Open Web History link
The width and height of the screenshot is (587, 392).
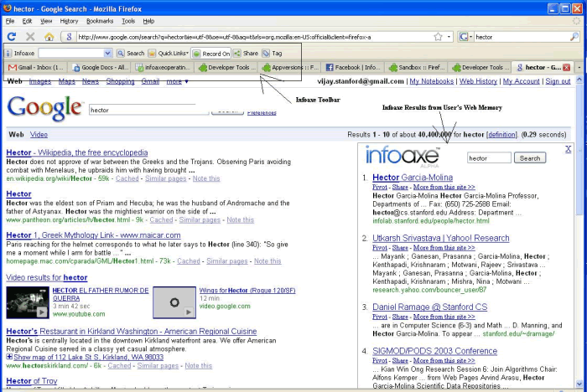478,81
